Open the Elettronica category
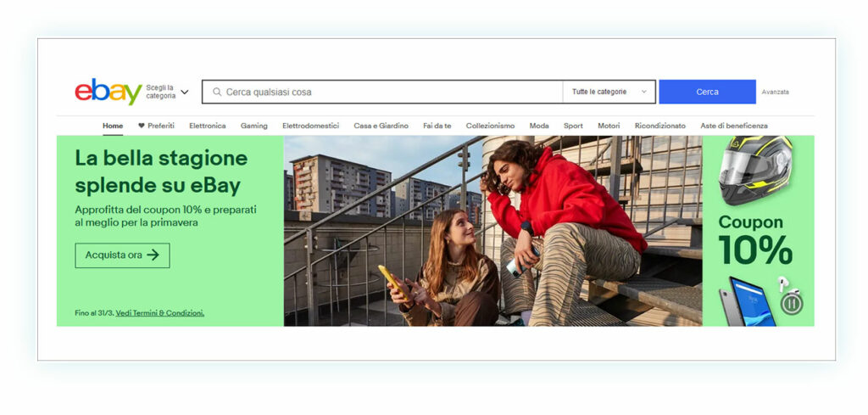The height and width of the screenshot is (415, 868). (208, 126)
